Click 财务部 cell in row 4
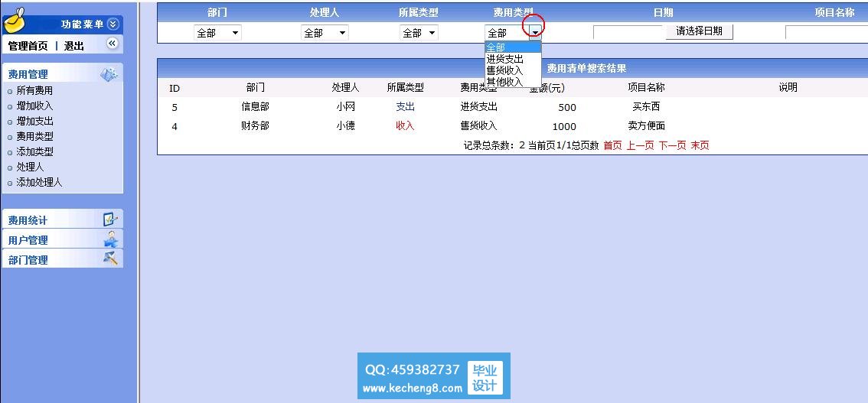The image size is (868, 403). (255, 125)
